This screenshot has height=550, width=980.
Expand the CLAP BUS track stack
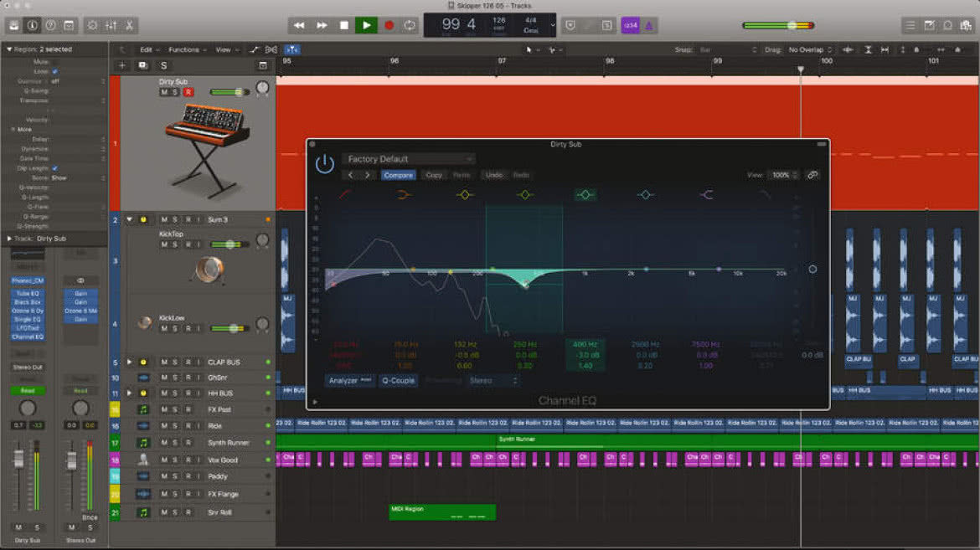(x=129, y=362)
